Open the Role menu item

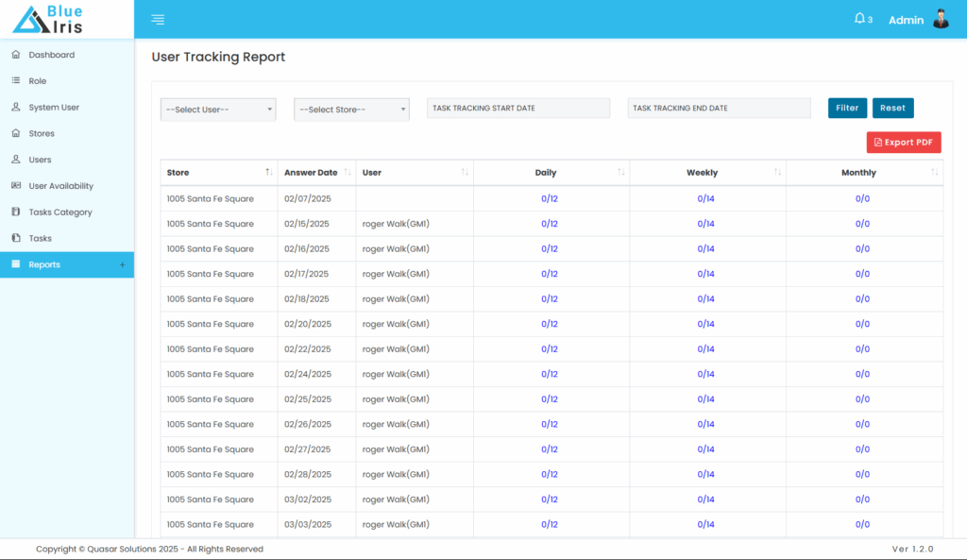pos(38,81)
